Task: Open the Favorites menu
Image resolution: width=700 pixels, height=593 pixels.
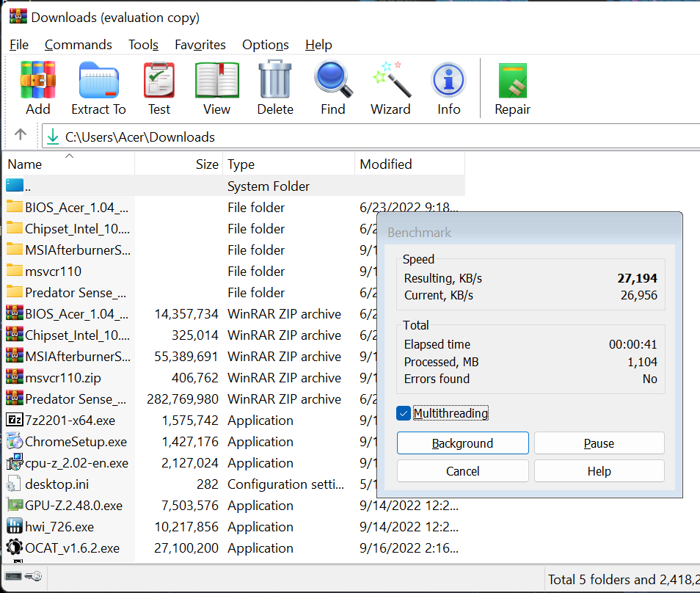Action: [x=200, y=45]
